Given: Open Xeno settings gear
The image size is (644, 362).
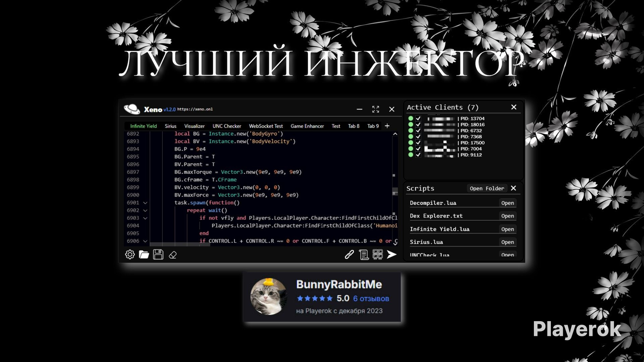Looking at the screenshot, I should [x=130, y=254].
